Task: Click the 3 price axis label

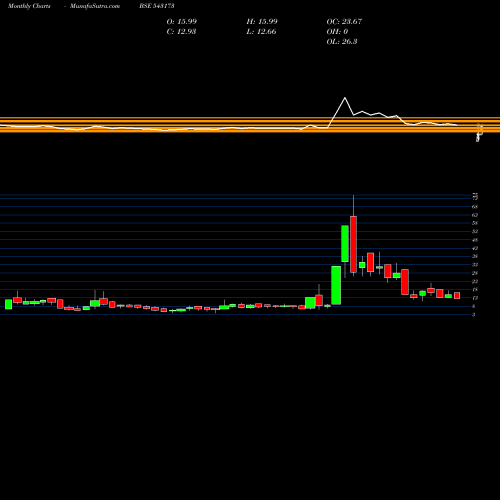Action: 473,315
